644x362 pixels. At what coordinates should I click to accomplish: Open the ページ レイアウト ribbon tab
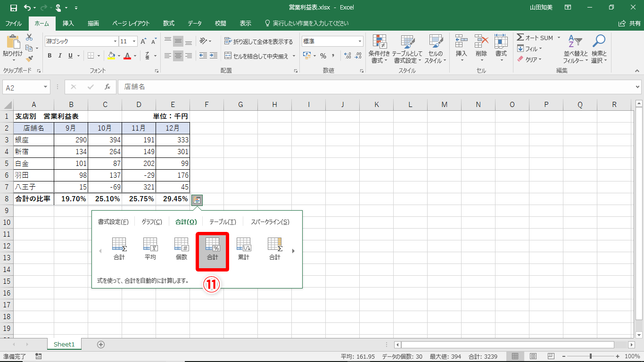tap(131, 23)
